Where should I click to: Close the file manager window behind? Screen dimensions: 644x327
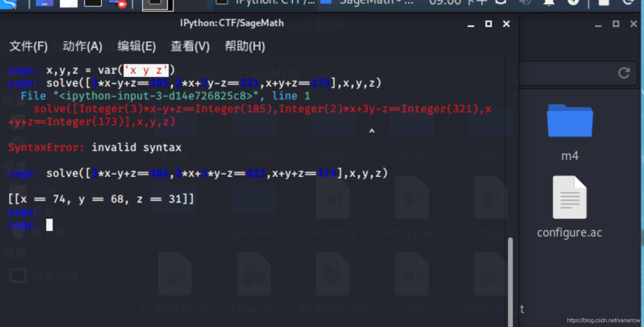tap(634, 24)
